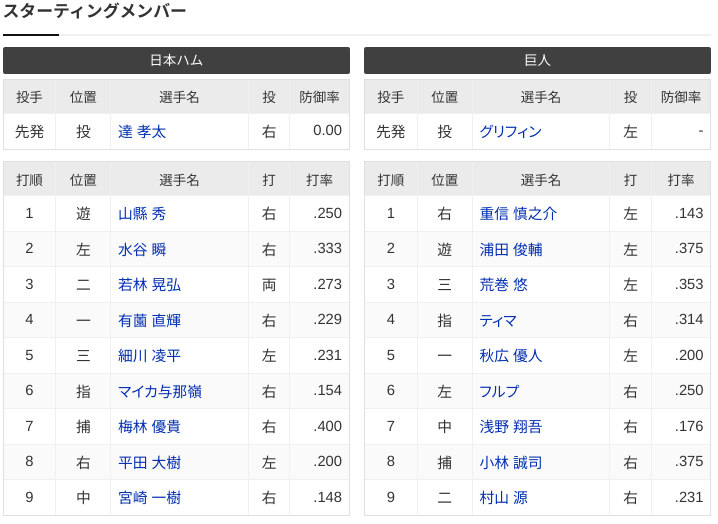Open 水谷 瞬 player link

click(142, 250)
